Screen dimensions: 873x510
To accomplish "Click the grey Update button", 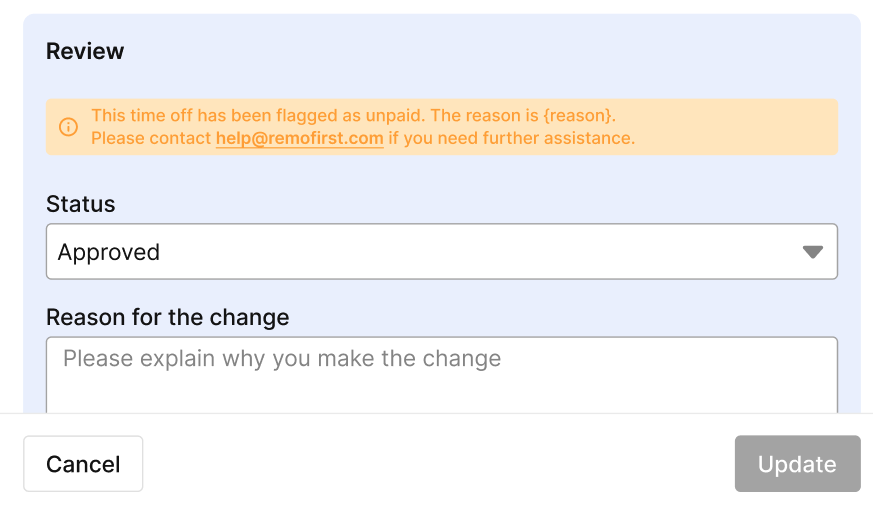I will pyautogui.click(x=797, y=464).
